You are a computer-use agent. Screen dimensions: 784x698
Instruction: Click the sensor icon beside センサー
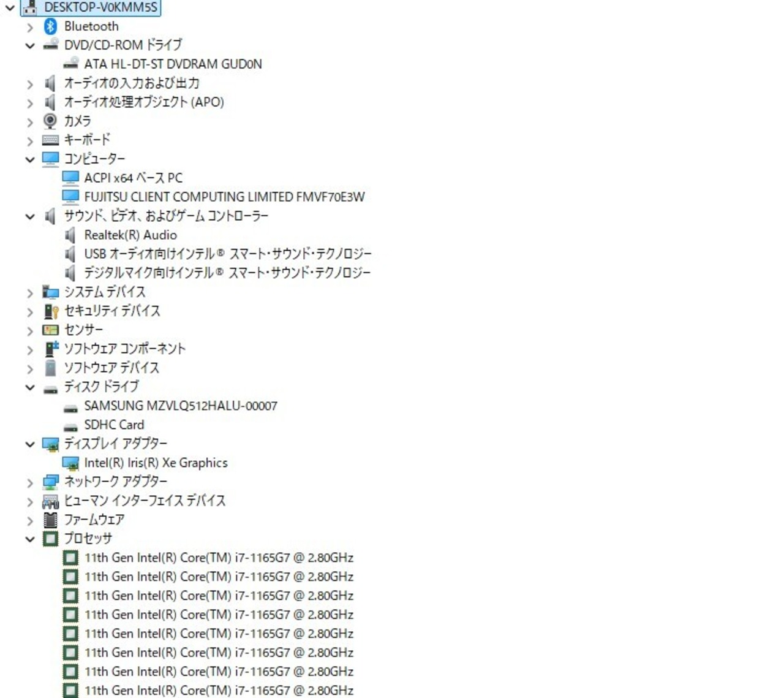pyautogui.click(x=50, y=330)
